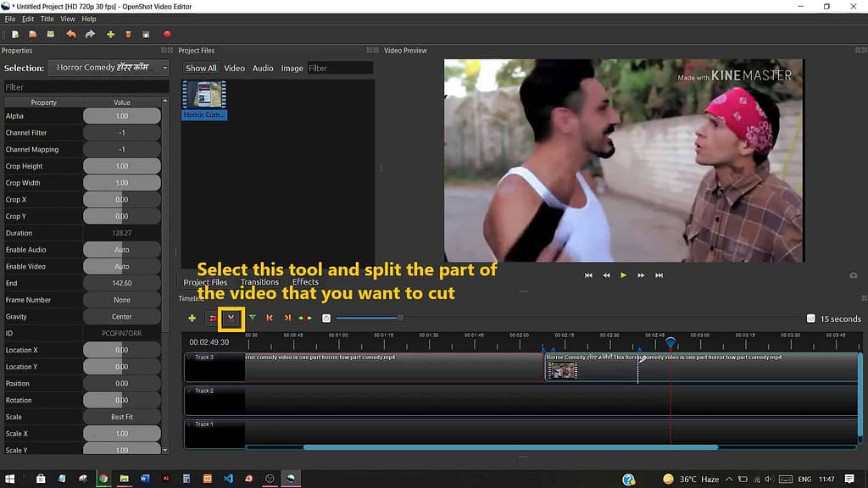Add a marker on the timeline
This screenshot has width=868, height=488.
click(253, 318)
